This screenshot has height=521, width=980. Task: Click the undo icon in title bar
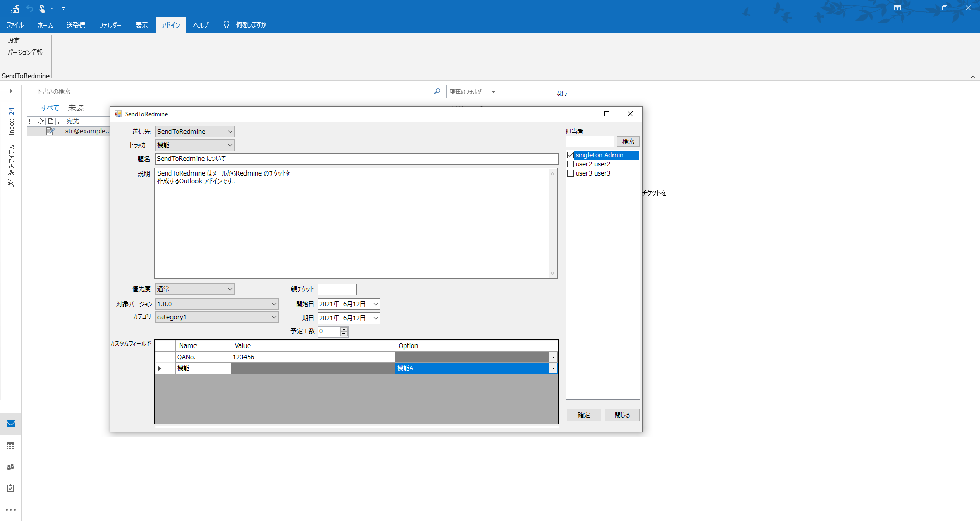(30, 8)
